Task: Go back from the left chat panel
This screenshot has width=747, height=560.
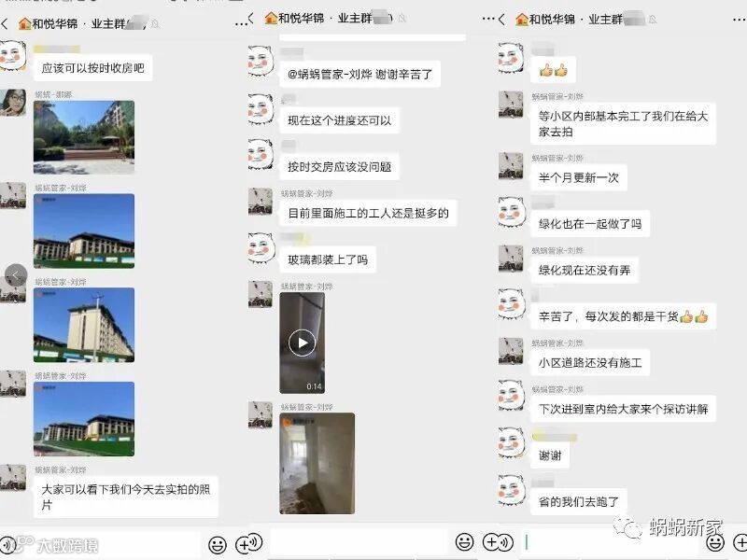Action: point(5,23)
